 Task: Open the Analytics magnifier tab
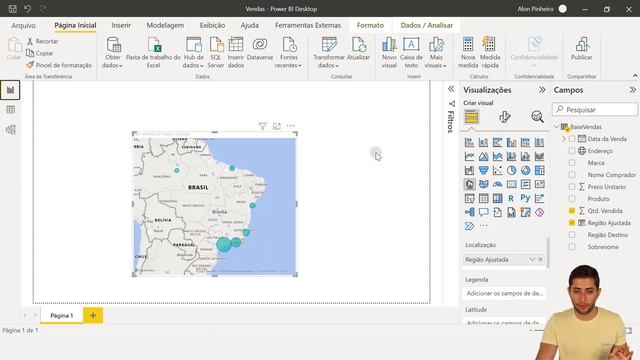pos(537,117)
